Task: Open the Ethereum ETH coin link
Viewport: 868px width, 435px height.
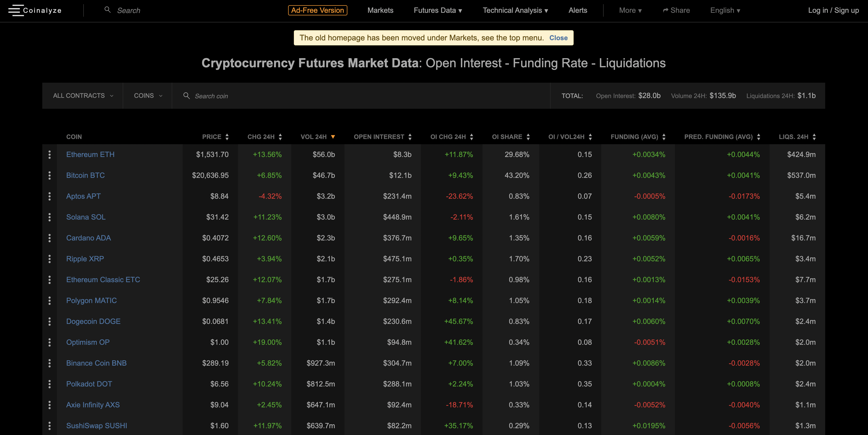Action: click(90, 155)
